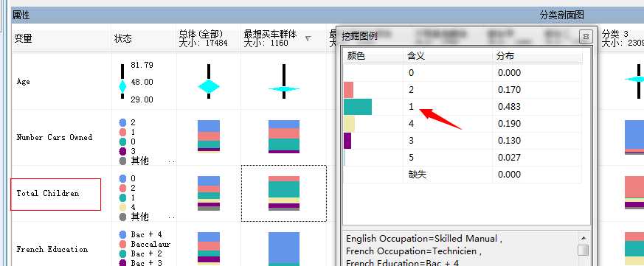
Task: Select the Age variable row label
Action: pos(24,81)
